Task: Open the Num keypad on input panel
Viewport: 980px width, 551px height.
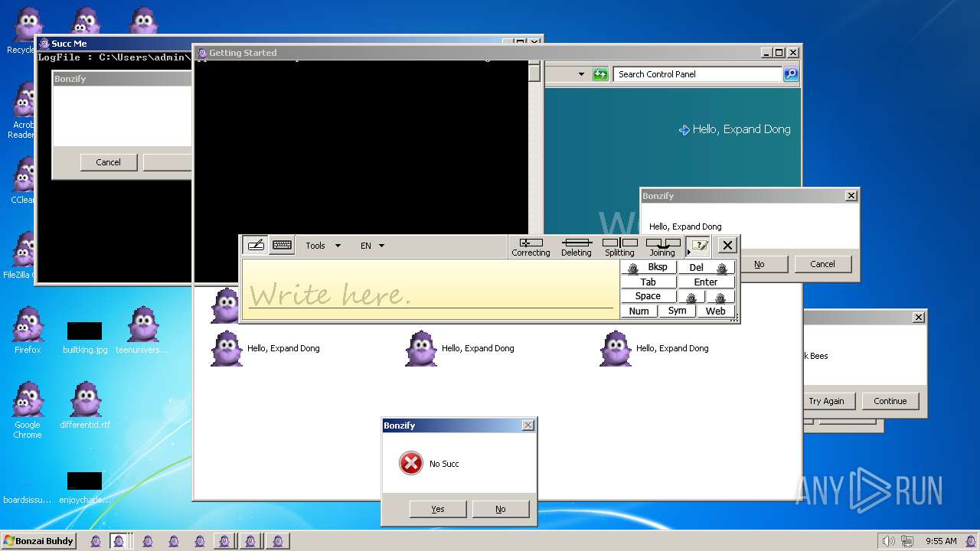Action: 639,311
